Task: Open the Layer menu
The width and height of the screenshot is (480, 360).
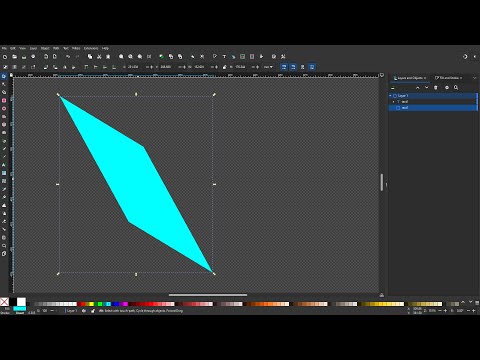Action: [33, 48]
